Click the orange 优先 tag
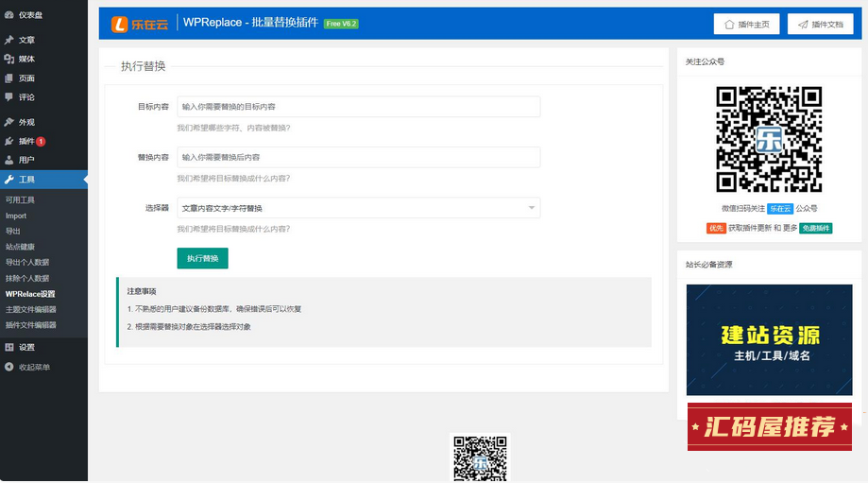Viewport: 868px width, 483px height. click(716, 228)
